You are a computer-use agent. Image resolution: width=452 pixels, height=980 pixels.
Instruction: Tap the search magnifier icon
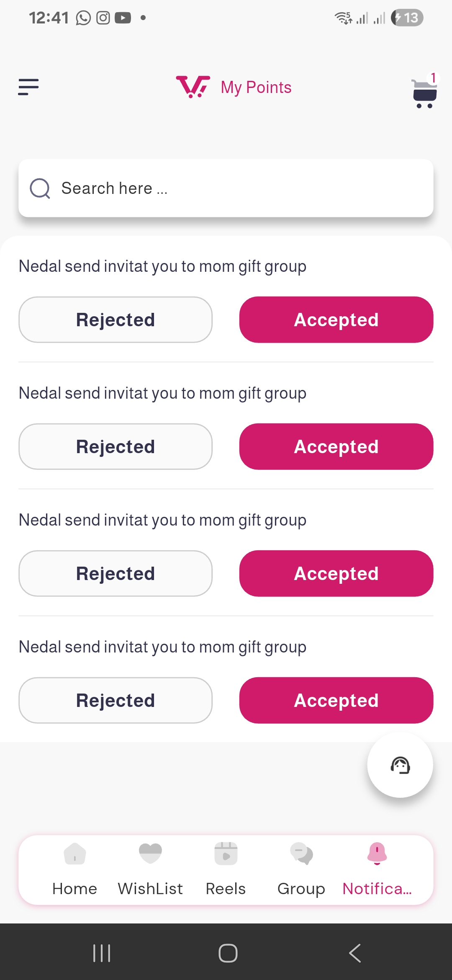coord(40,188)
